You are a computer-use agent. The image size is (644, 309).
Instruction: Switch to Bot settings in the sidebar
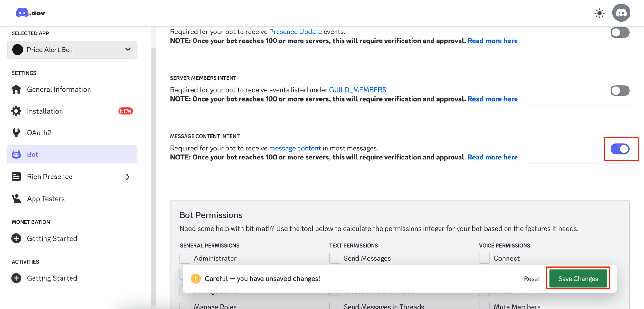point(33,154)
